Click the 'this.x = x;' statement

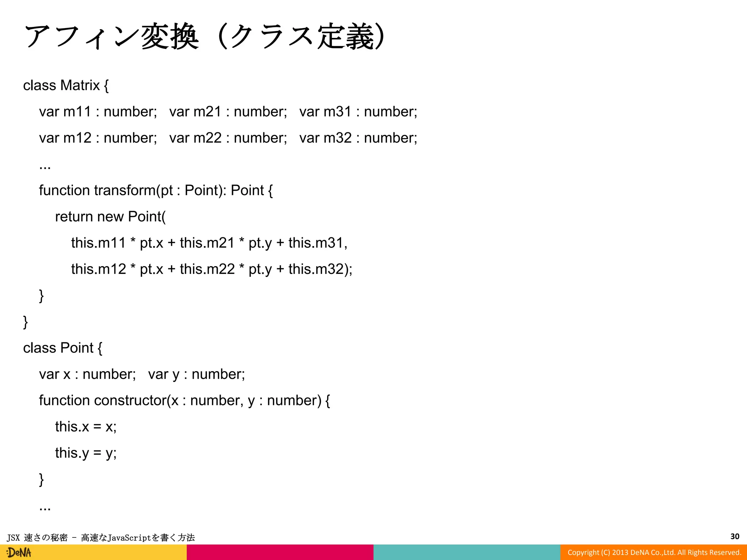(86, 427)
